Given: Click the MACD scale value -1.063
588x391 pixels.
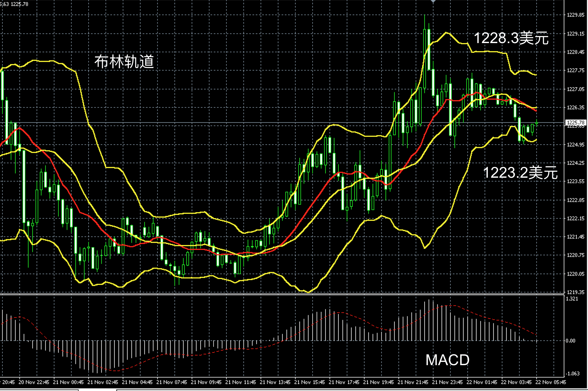Looking at the screenshot, I should tap(572, 373).
